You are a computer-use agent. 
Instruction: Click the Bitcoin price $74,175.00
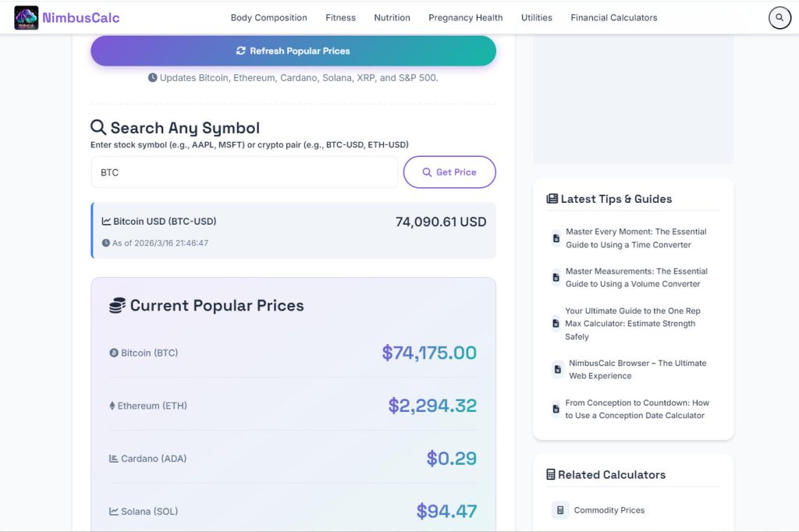[429, 353]
